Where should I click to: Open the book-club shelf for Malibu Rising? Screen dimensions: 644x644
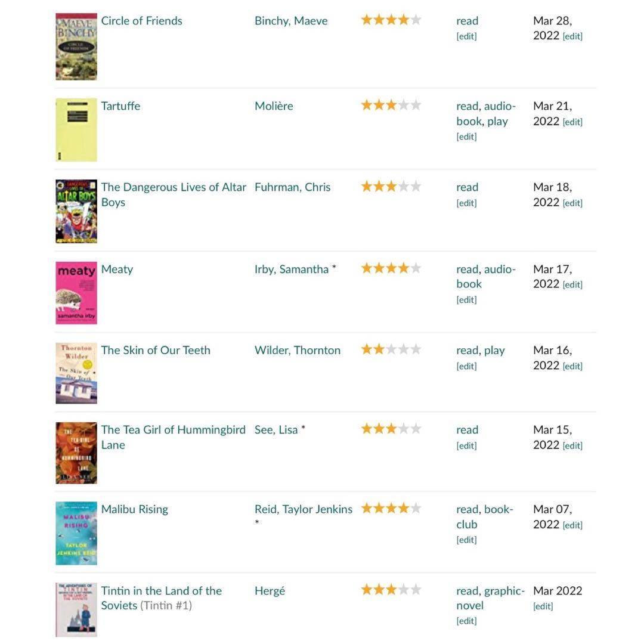(x=498, y=510)
